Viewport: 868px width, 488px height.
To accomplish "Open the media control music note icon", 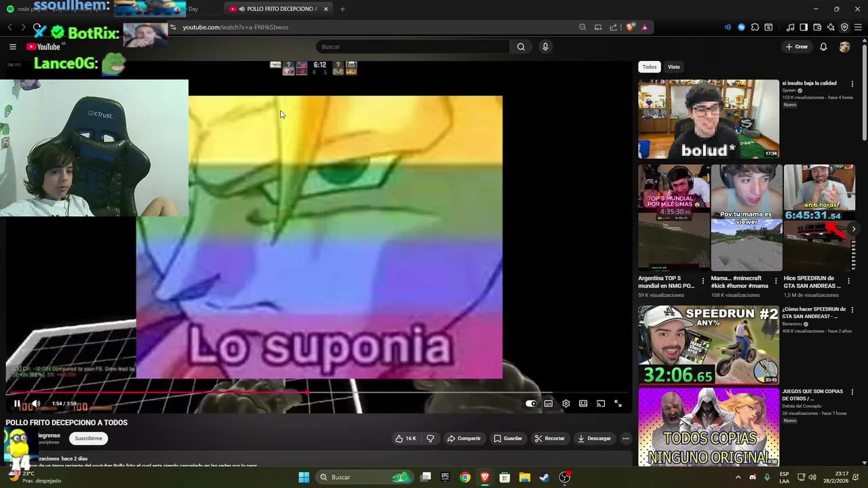I will coord(790,27).
